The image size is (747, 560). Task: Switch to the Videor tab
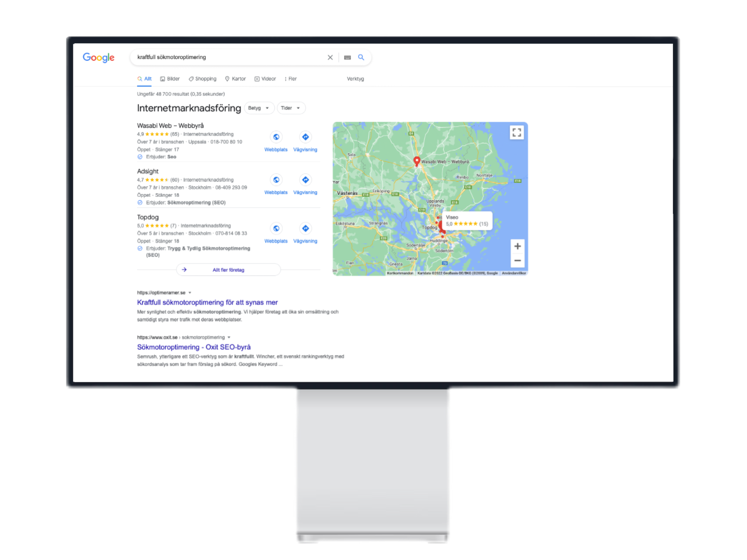coord(265,79)
